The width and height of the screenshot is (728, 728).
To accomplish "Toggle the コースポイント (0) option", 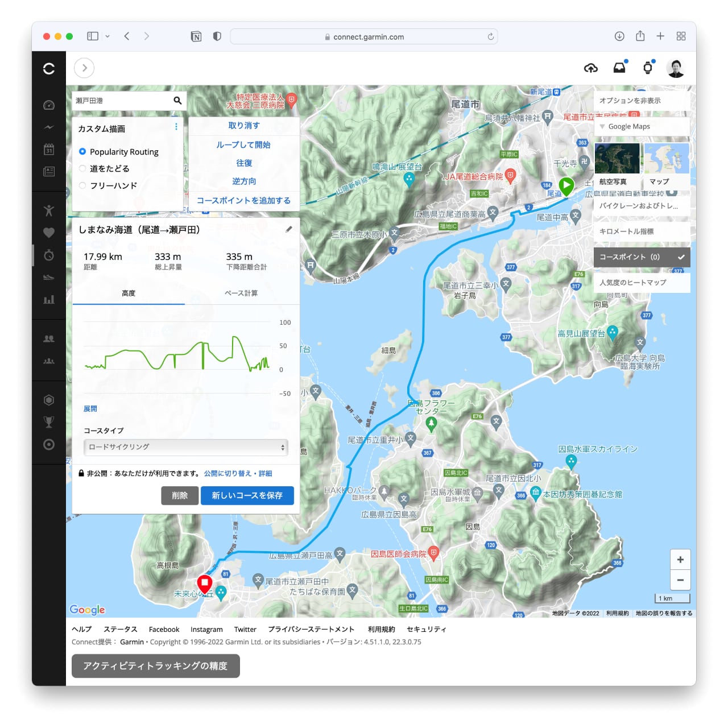I will click(642, 257).
